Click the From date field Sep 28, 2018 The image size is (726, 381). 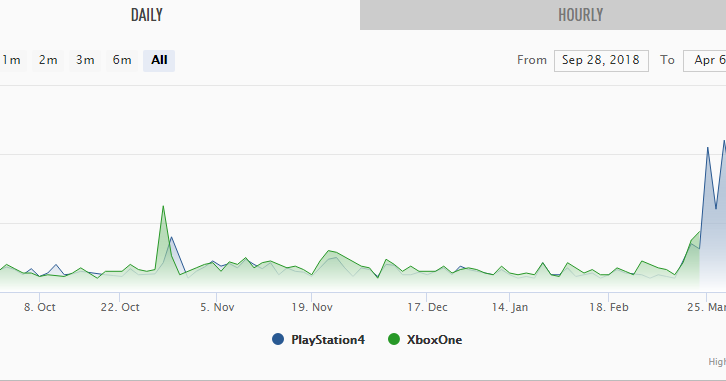click(601, 60)
